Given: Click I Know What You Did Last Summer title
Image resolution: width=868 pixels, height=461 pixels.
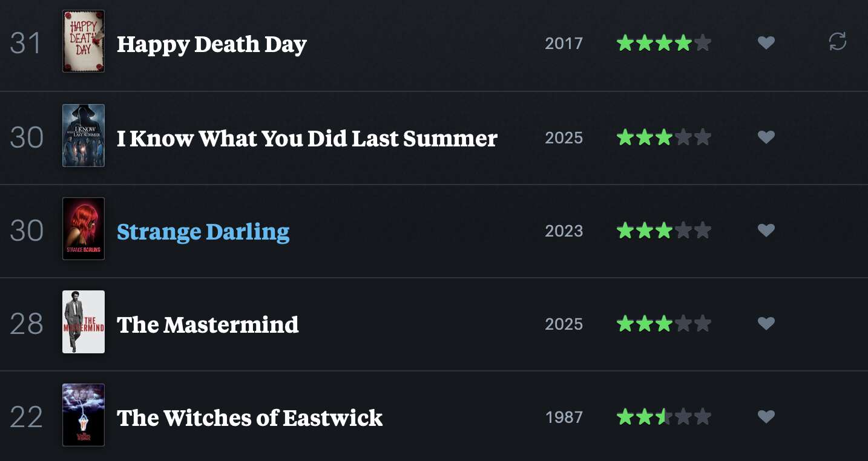Looking at the screenshot, I should [307, 139].
